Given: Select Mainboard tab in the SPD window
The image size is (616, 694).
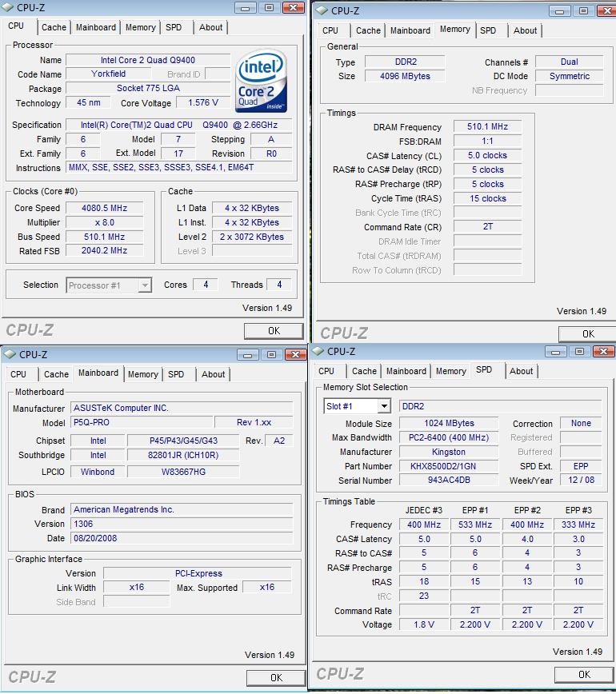Looking at the screenshot, I should coord(406,371).
